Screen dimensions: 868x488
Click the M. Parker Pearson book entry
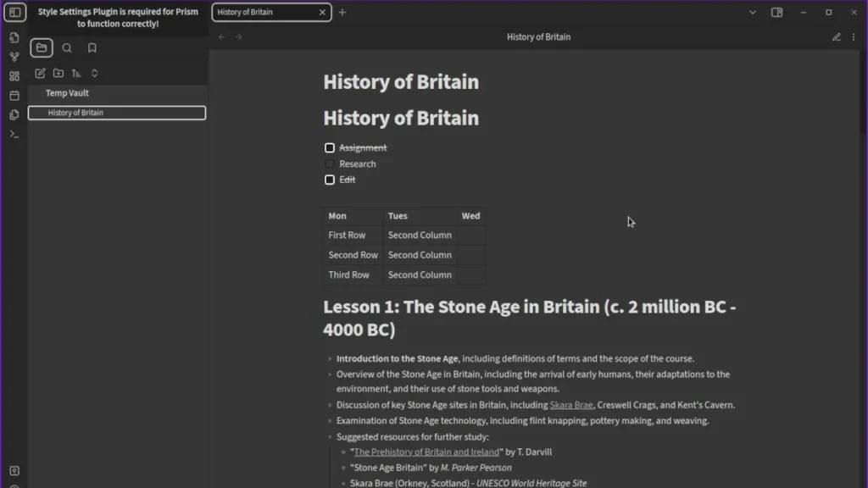point(431,468)
